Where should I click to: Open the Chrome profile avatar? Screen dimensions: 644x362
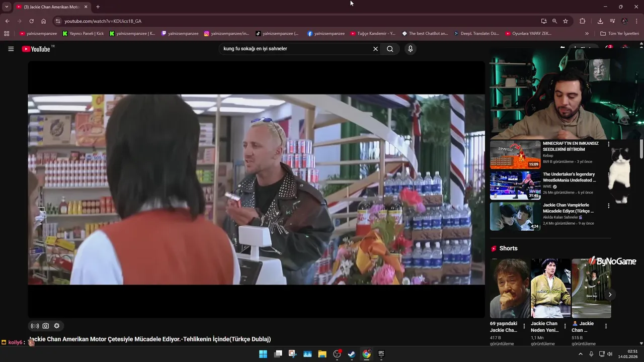point(624,21)
